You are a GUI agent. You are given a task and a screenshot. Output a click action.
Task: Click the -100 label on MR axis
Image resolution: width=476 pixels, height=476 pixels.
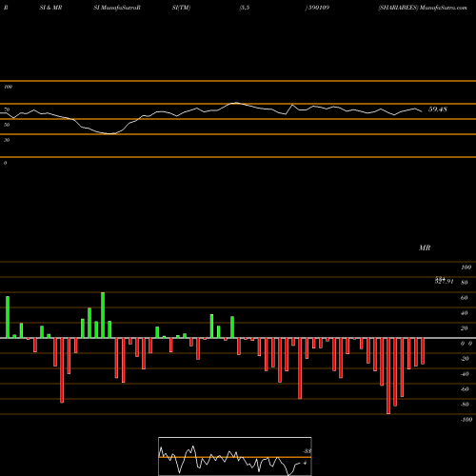(x=466, y=420)
